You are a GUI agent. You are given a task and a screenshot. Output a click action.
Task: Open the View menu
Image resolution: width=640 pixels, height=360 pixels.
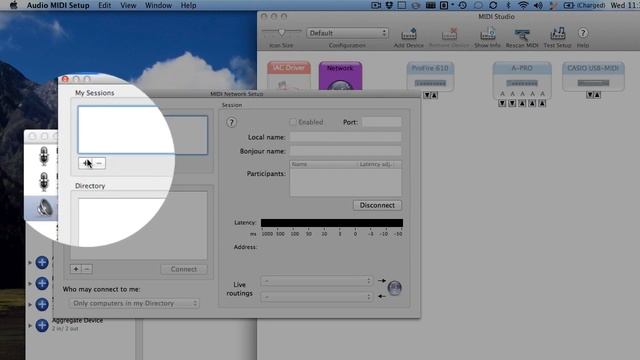[x=128, y=5]
